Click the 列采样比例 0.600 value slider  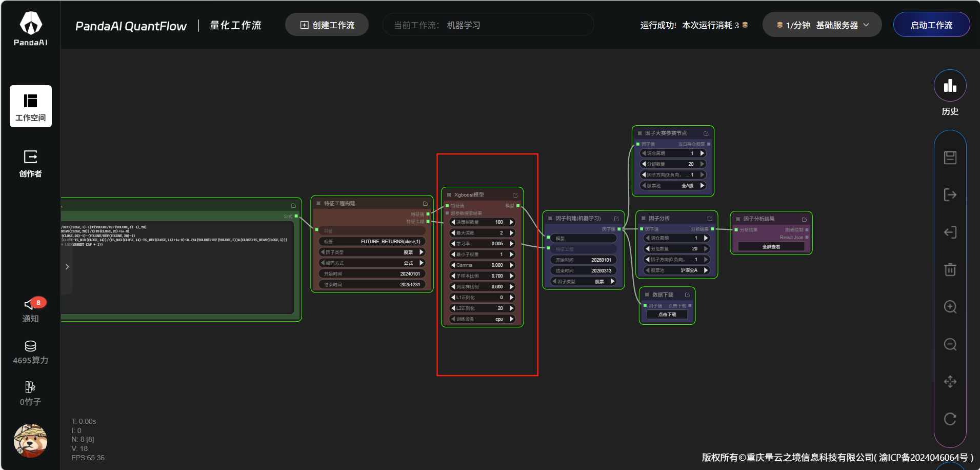[482, 287]
